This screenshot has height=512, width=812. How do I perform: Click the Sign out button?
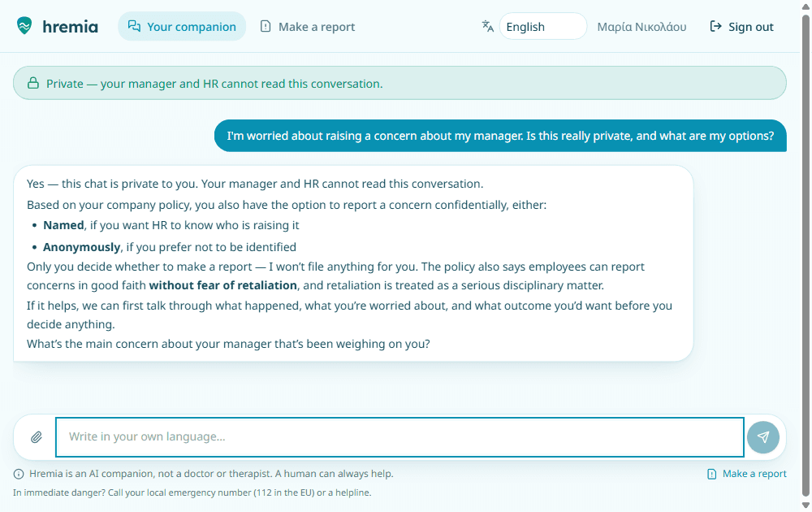pos(741,27)
